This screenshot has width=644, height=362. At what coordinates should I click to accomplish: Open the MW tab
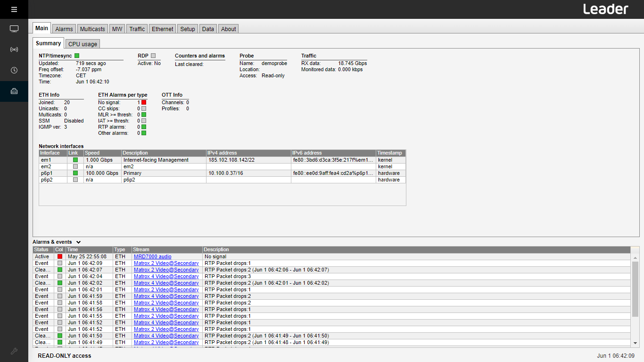[117, 29]
